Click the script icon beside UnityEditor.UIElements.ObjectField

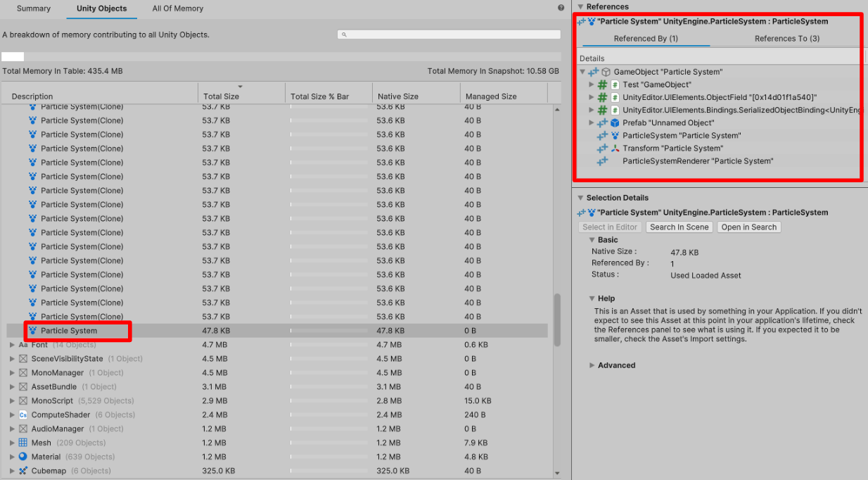click(x=615, y=97)
